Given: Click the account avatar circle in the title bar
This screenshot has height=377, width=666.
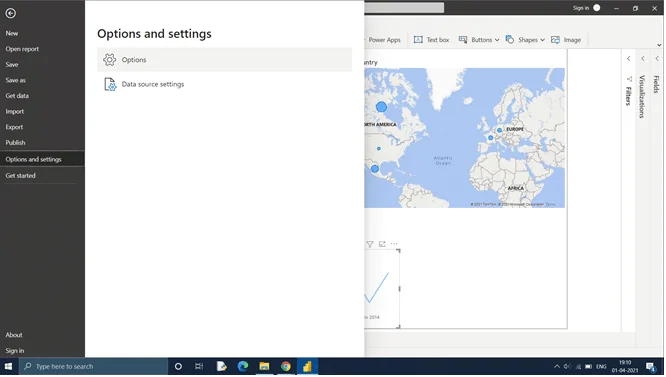Looking at the screenshot, I should coord(598,8).
